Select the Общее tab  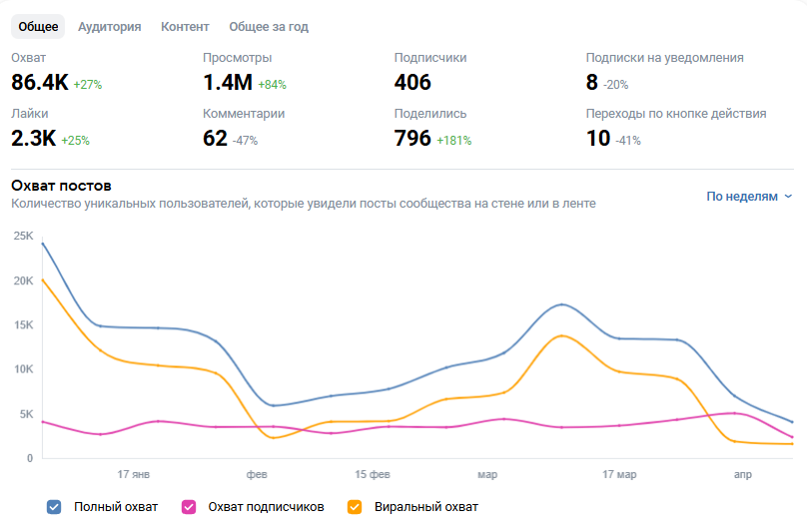tap(38, 27)
